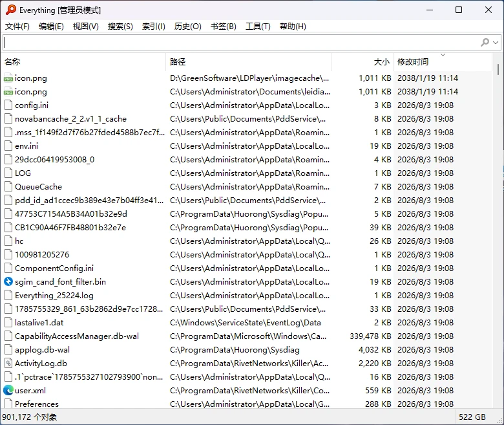Click file icon beside QueueCache
Screen dimensions: 504x425
tap(8, 186)
